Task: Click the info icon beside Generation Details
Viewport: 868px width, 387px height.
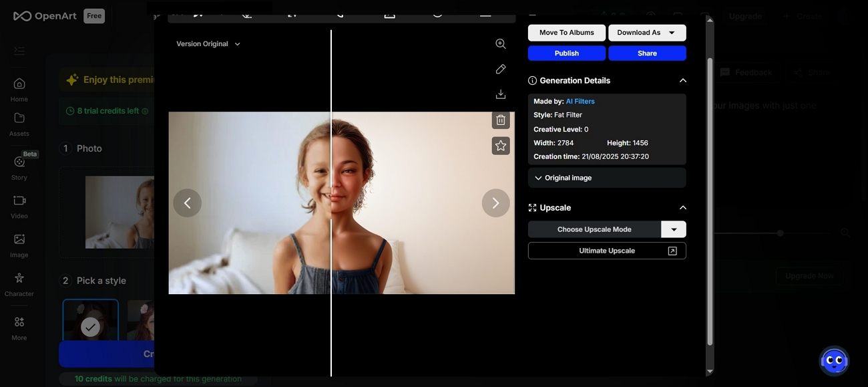Action: click(x=532, y=80)
